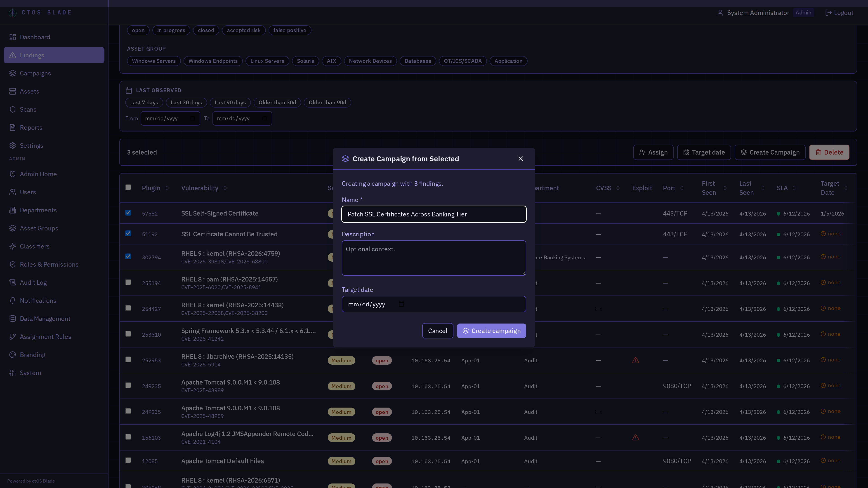
Task: Filter status by accepted risk
Action: tap(244, 30)
